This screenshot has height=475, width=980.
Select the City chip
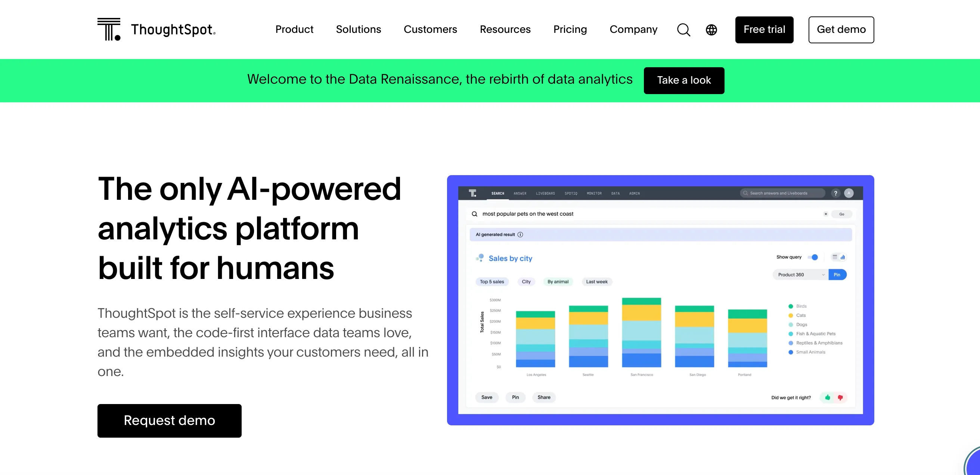(526, 282)
